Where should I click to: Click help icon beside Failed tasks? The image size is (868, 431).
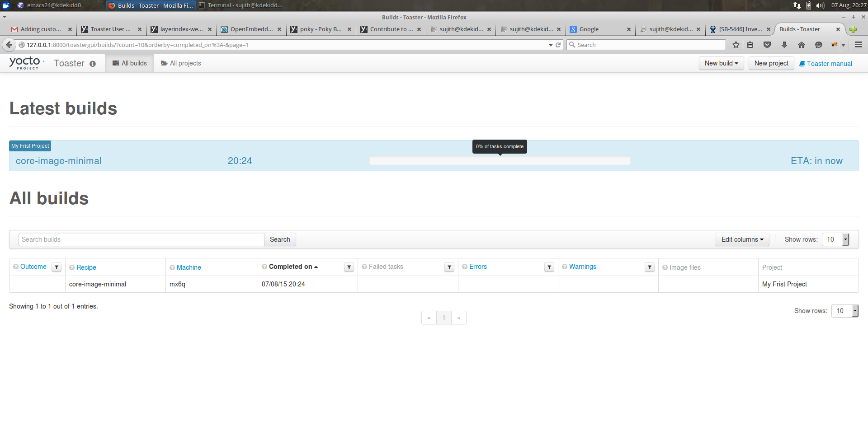click(x=364, y=267)
